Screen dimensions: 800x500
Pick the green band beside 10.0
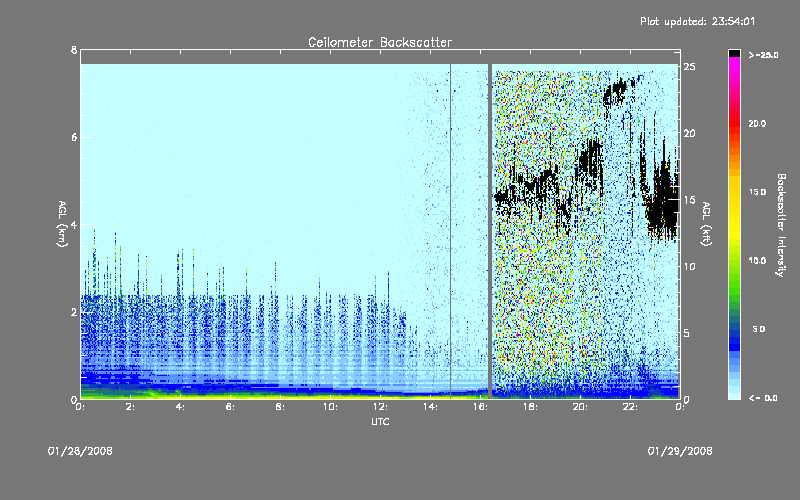(734, 265)
